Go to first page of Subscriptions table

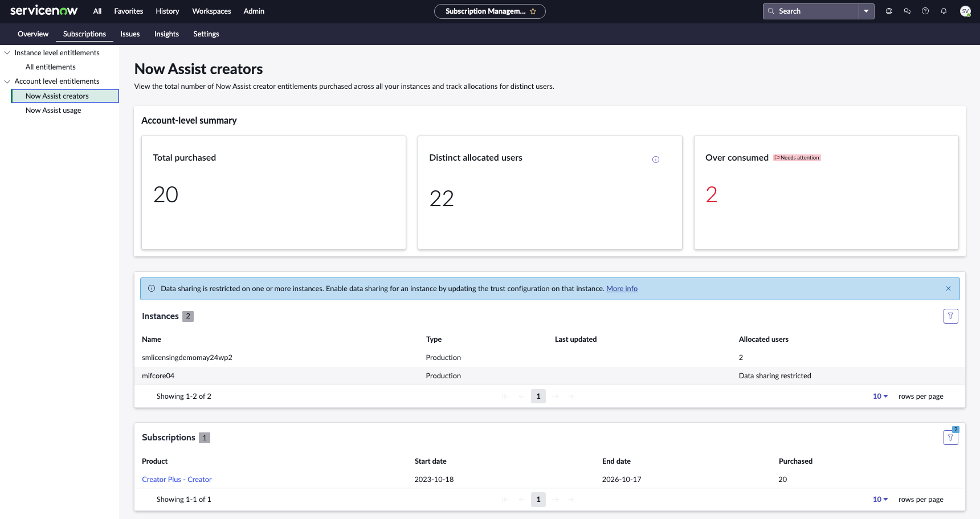[x=505, y=500]
